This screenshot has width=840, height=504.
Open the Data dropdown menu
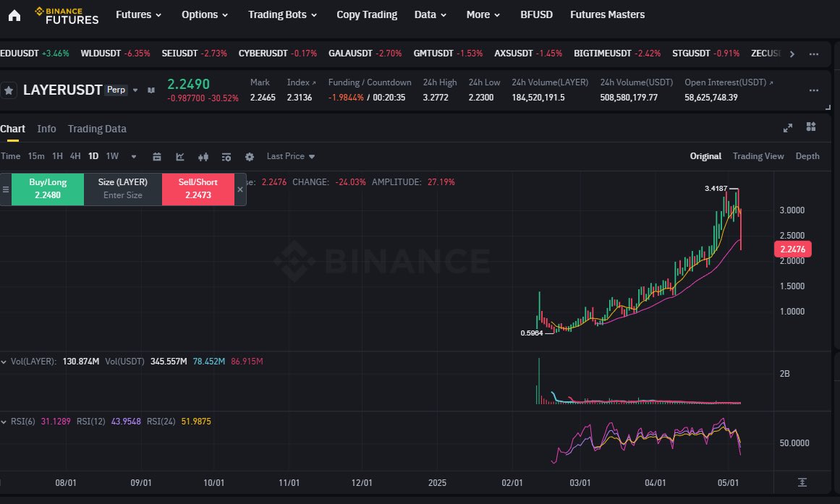point(430,15)
